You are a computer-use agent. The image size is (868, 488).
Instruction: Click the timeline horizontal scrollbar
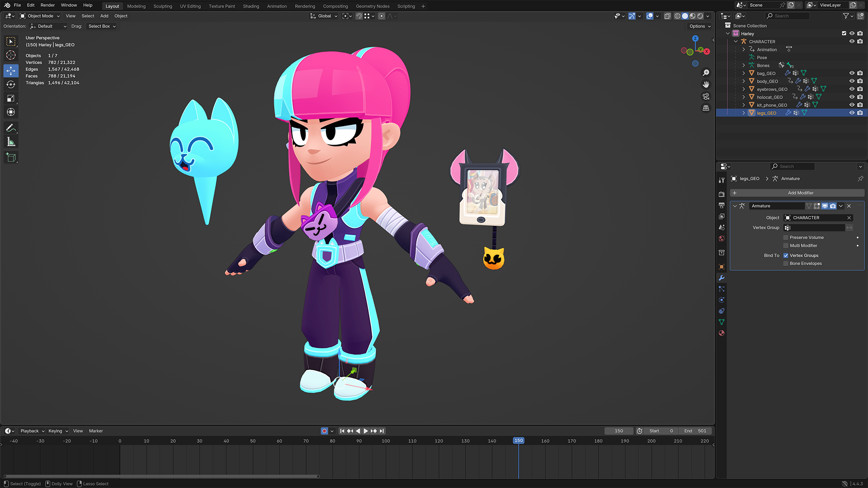click(x=161, y=476)
